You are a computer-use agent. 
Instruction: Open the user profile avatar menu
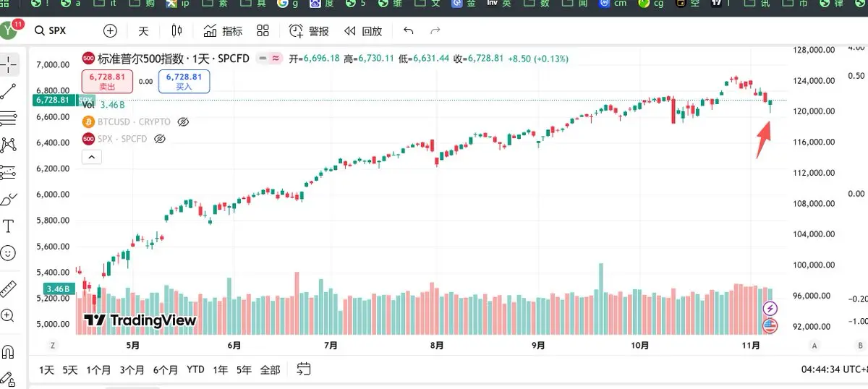click(x=9, y=30)
